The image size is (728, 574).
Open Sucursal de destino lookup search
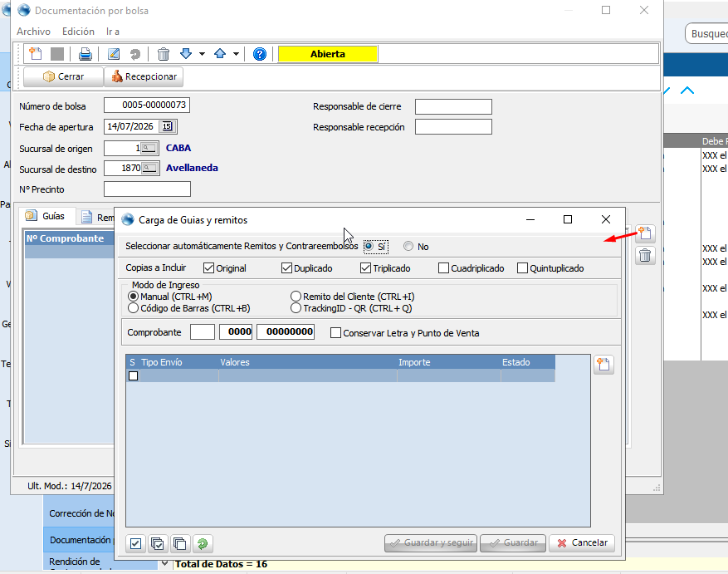point(149,168)
